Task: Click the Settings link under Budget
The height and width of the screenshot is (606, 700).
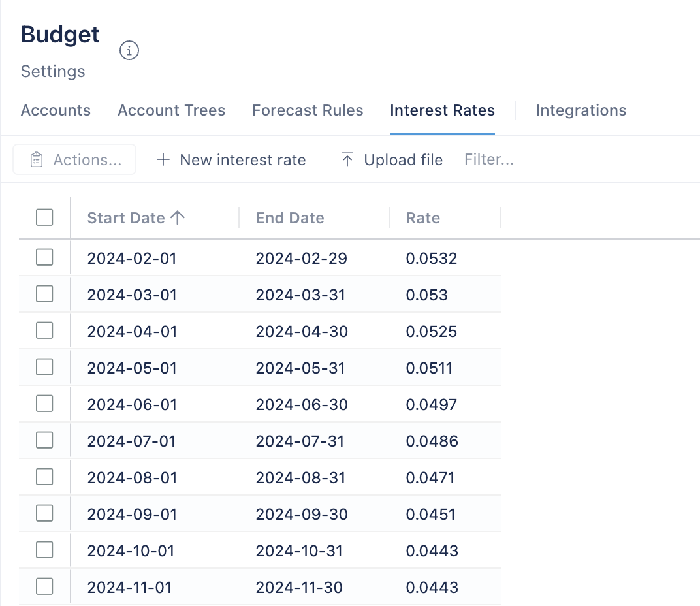Action: point(52,71)
